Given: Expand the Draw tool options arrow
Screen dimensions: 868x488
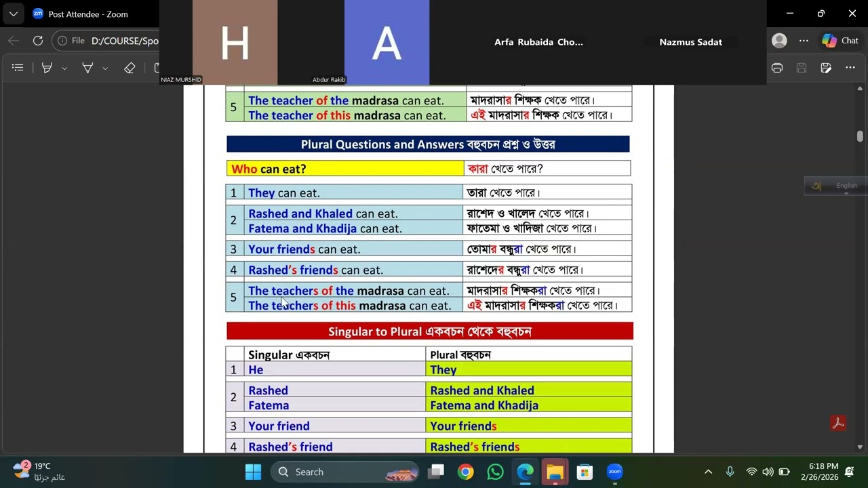Looking at the screenshot, I should 105,68.
